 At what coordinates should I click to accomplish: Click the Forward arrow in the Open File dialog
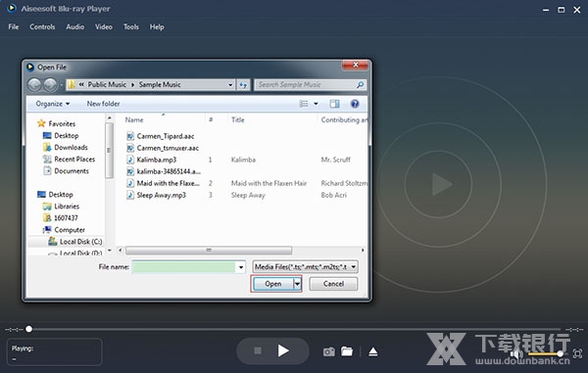50,85
